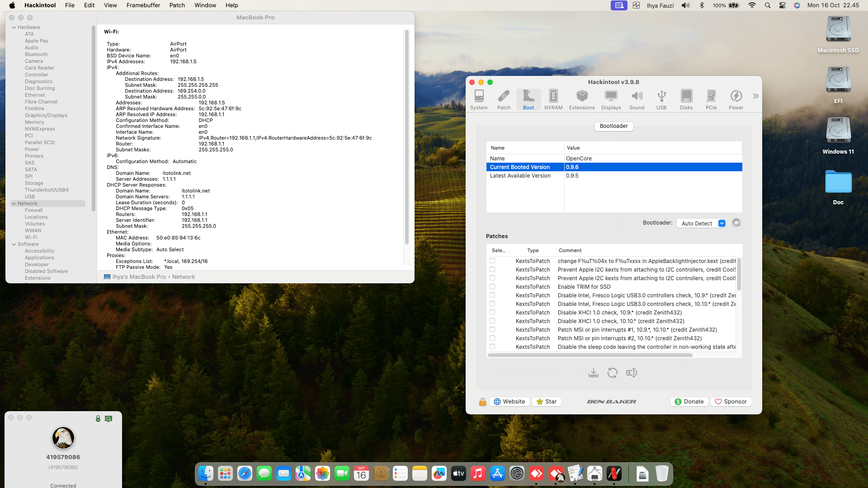The width and height of the screenshot is (868, 488).
Task: Select Thunderbolt/USB4 in Hardware list
Action: pyautogui.click(x=47, y=190)
